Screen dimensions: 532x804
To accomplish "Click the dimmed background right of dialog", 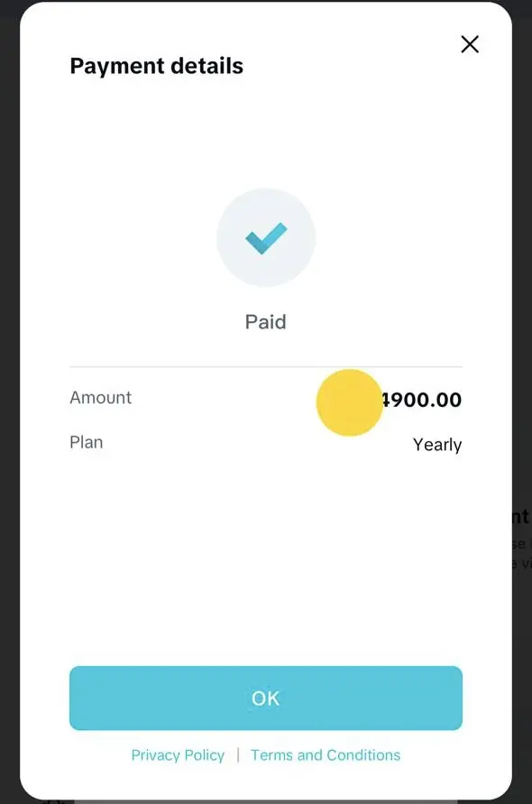I will click(x=522, y=256).
